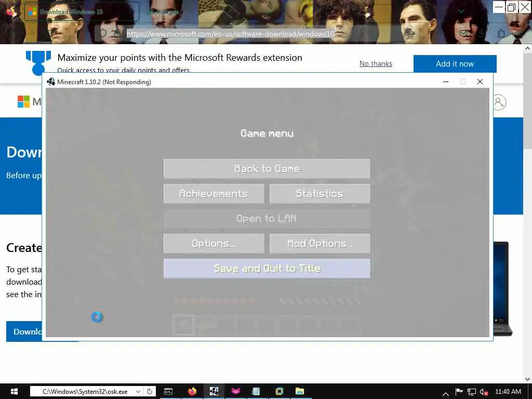
Task: Click the Firefox logo in the tab bar
Action: pos(11,12)
